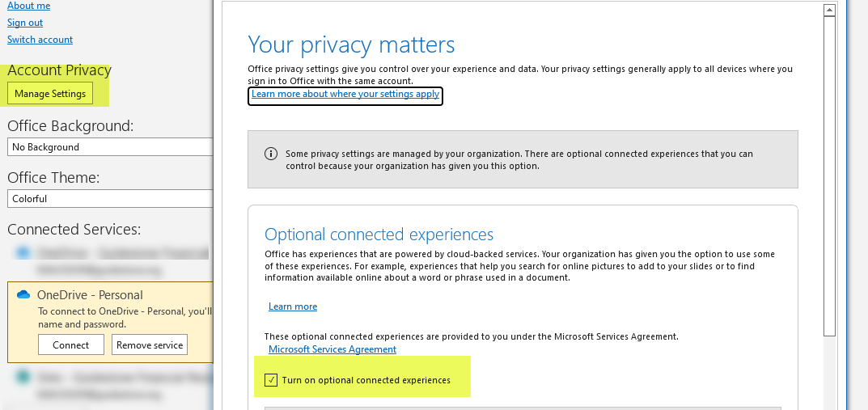The height and width of the screenshot is (410, 868).
Task: Open the Office Theme dropdown
Action: point(110,199)
